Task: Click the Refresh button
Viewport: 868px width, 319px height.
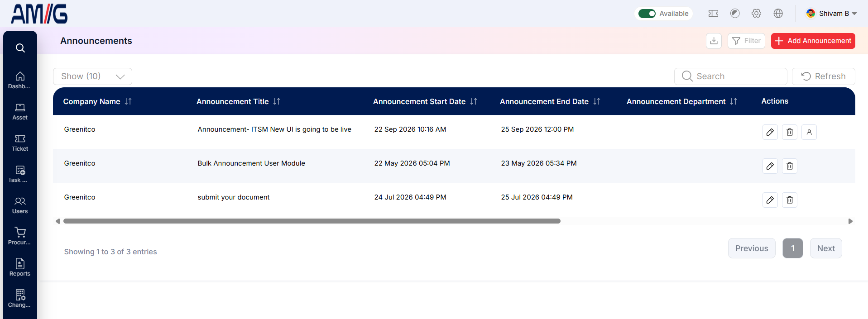Action: pos(823,76)
